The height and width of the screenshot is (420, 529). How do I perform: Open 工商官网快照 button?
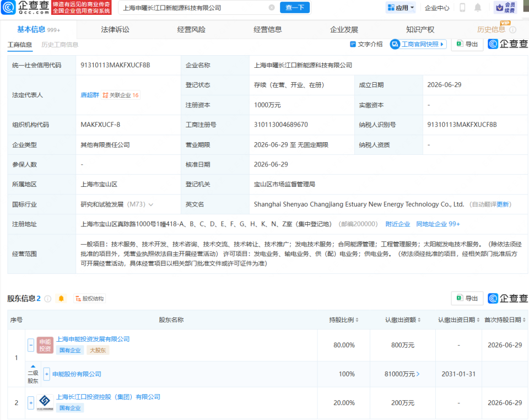point(418,44)
